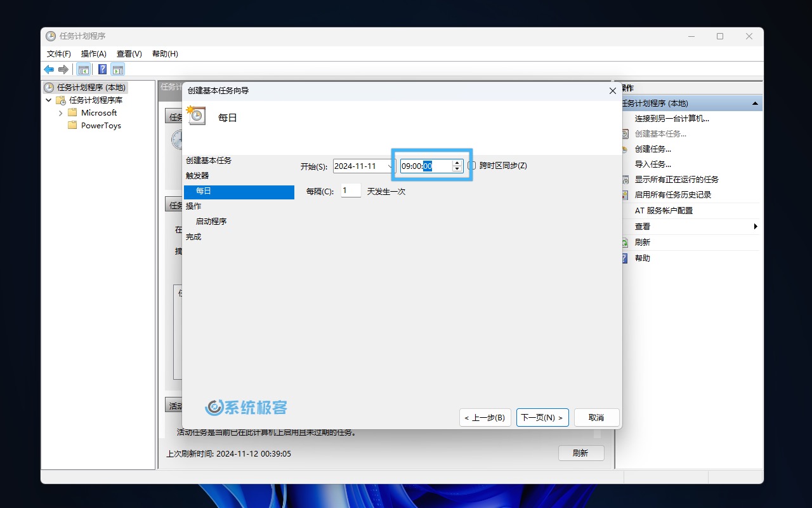
Task: Click 下一页(N) > button in wizard
Action: (542, 417)
